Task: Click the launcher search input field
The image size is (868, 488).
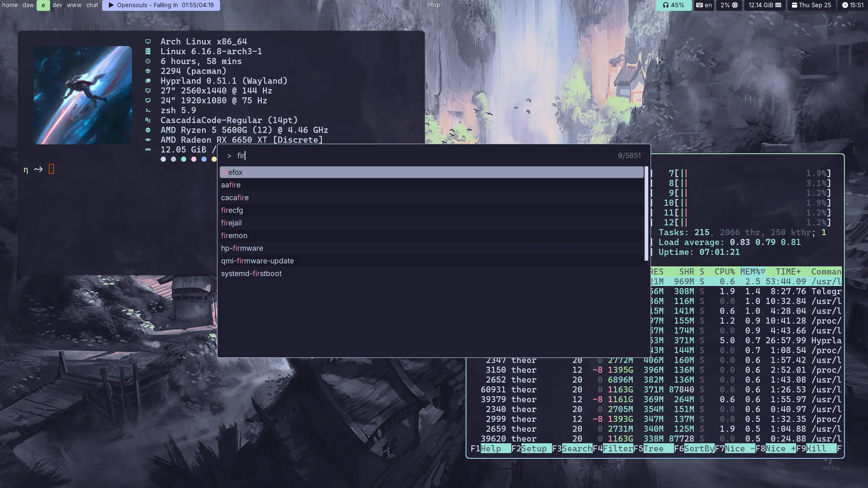Action: click(407, 156)
